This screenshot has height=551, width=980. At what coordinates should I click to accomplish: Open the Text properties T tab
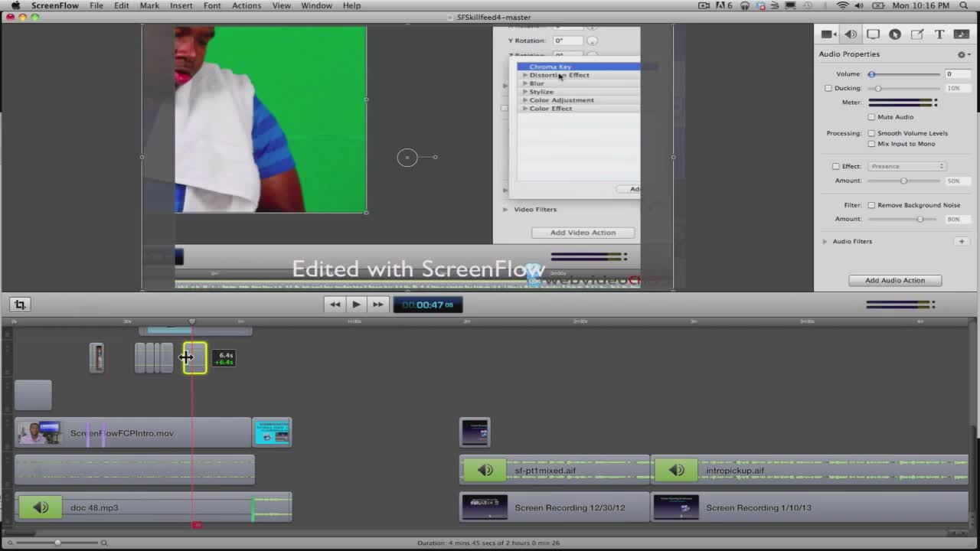coord(939,34)
